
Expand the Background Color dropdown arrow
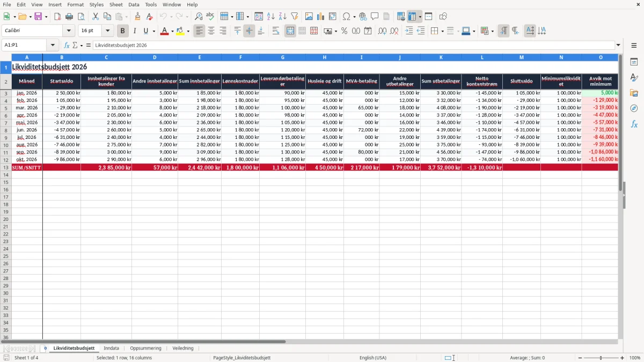pyautogui.click(x=188, y=31)
